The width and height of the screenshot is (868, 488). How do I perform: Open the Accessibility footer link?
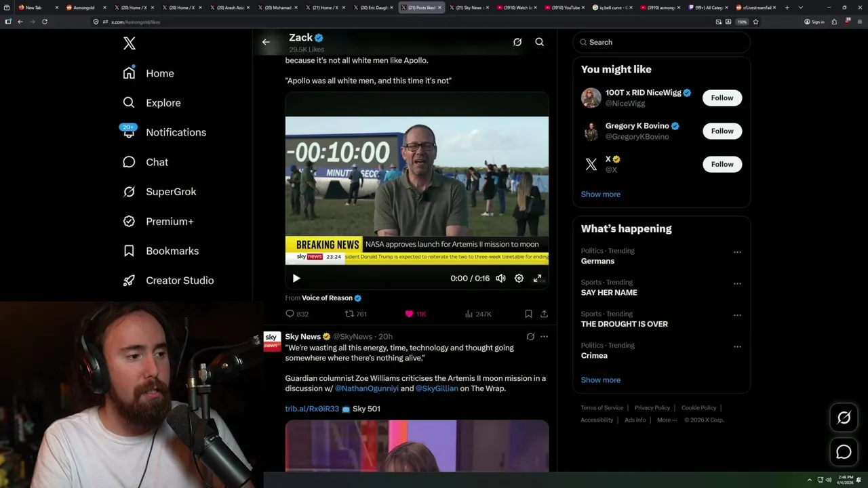[x=597, y=420]
